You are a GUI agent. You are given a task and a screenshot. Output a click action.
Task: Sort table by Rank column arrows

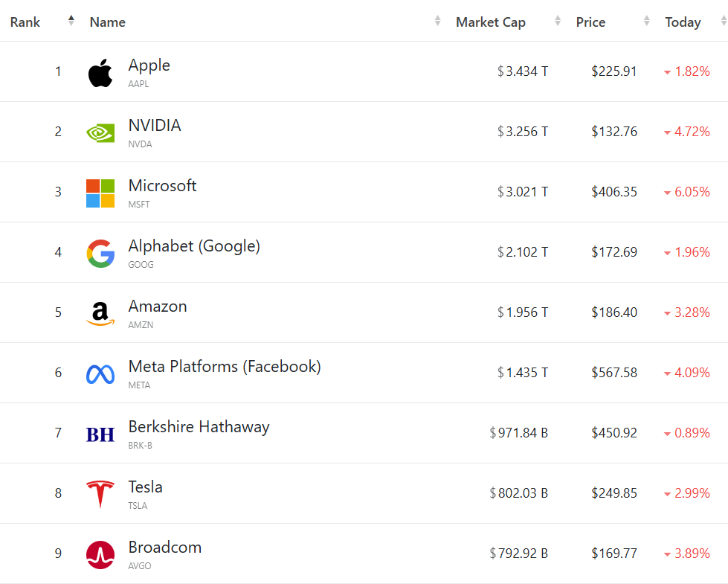tap(71, 21)
